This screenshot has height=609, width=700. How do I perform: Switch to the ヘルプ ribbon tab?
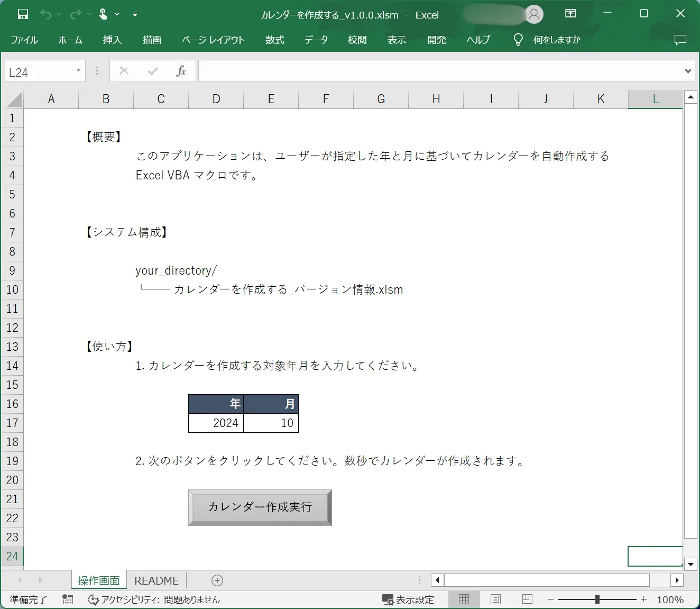click(478, 40)
